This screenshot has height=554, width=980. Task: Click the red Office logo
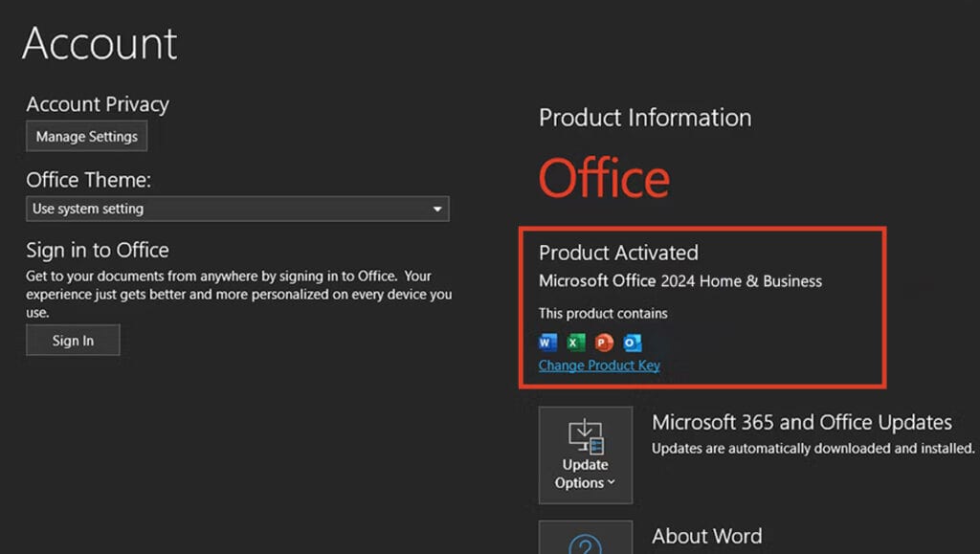pyautogui.click(x=603, y=178)
